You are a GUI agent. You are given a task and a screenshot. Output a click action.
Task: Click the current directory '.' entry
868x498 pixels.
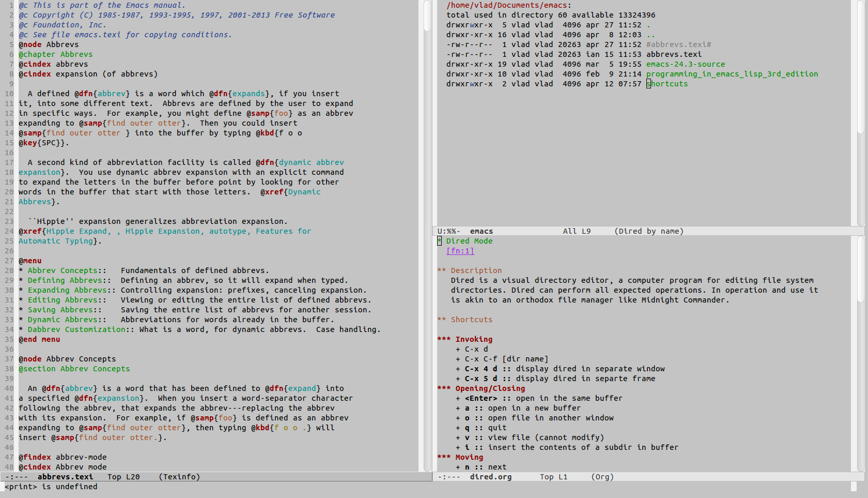click(x=648, y=25)
